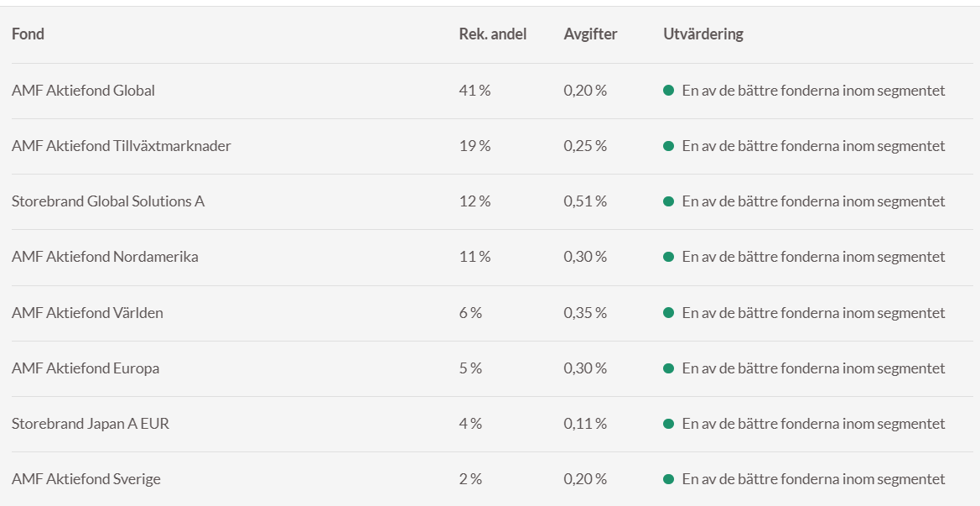Click green dot in Storebrand Japan A EUR row
Image resolution: width=980 pixels, height=506 pixels.
click(668, 424)
